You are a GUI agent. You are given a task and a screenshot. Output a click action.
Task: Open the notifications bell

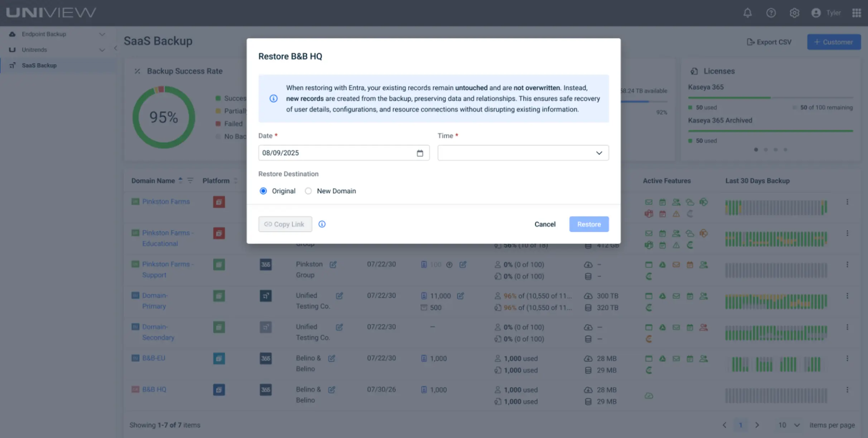(747, 13)
